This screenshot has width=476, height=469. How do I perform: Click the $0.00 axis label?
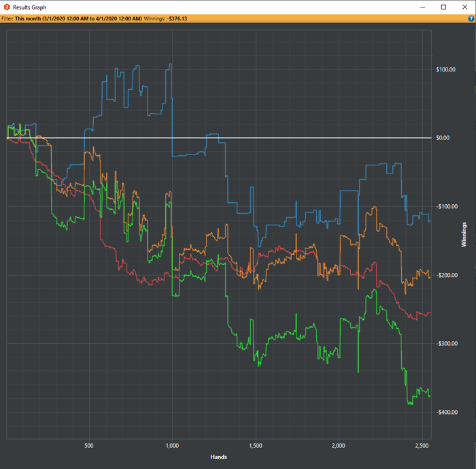[x=443, y=138]
